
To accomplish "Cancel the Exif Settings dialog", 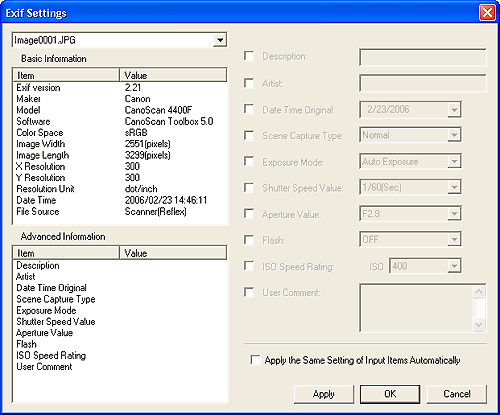I will [x=457, y=394].
